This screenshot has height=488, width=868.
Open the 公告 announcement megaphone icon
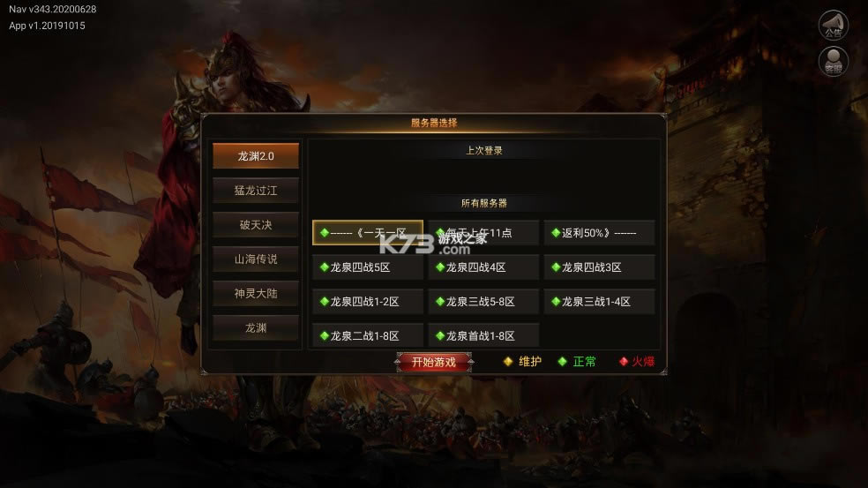pos(833,25)
